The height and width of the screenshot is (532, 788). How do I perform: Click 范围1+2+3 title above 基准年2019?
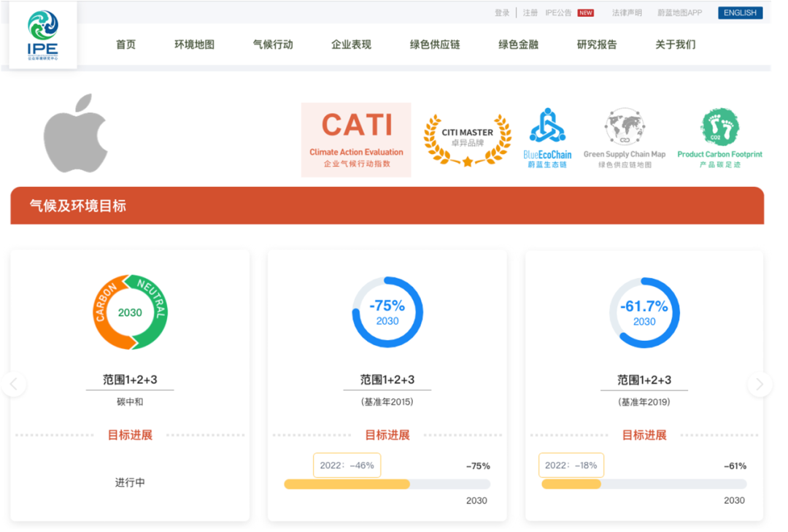click(x=644, y=379)
